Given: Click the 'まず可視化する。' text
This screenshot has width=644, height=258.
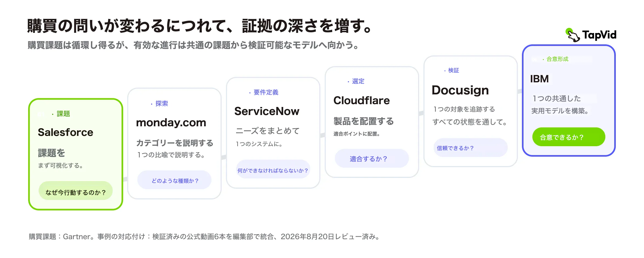Looking at the screenshot, I should [x=61, y=166].
